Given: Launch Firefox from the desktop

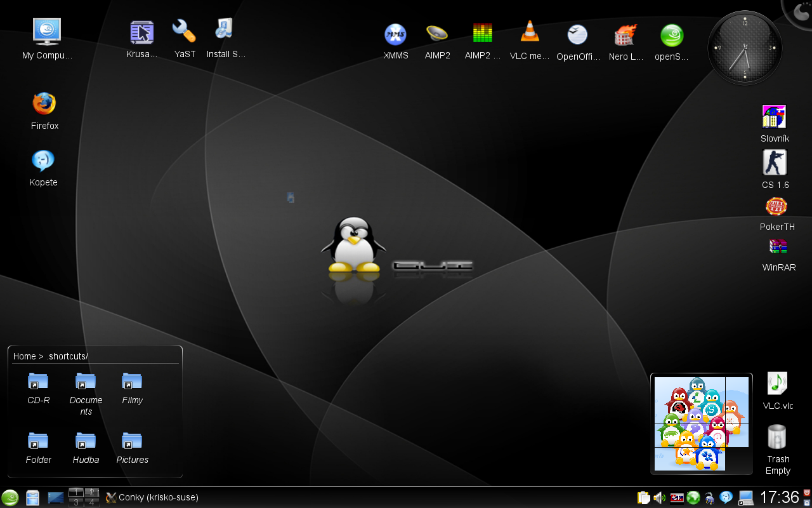Looking at the screenshot, I should 44,111.
